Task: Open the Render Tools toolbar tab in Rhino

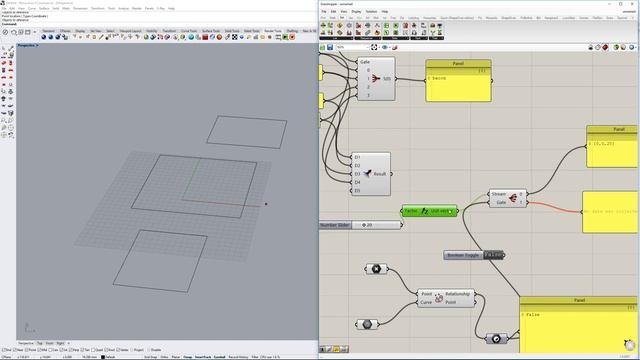Action: click(273, 31)
